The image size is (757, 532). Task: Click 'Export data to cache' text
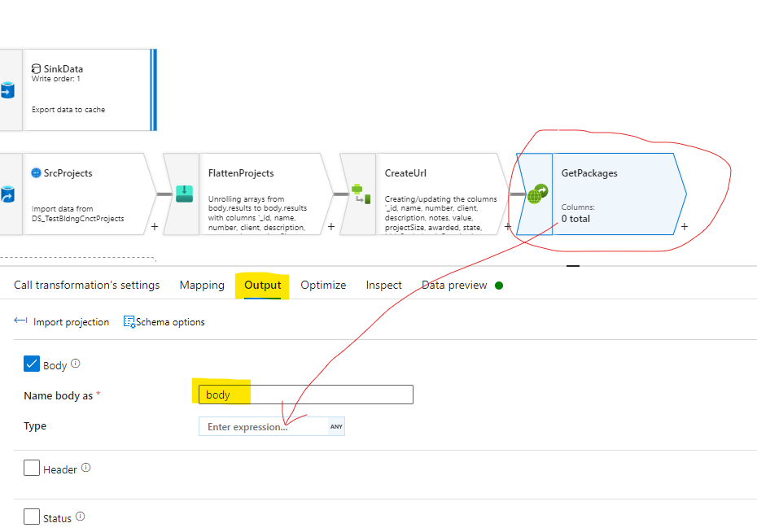click(x=68, y=110)
